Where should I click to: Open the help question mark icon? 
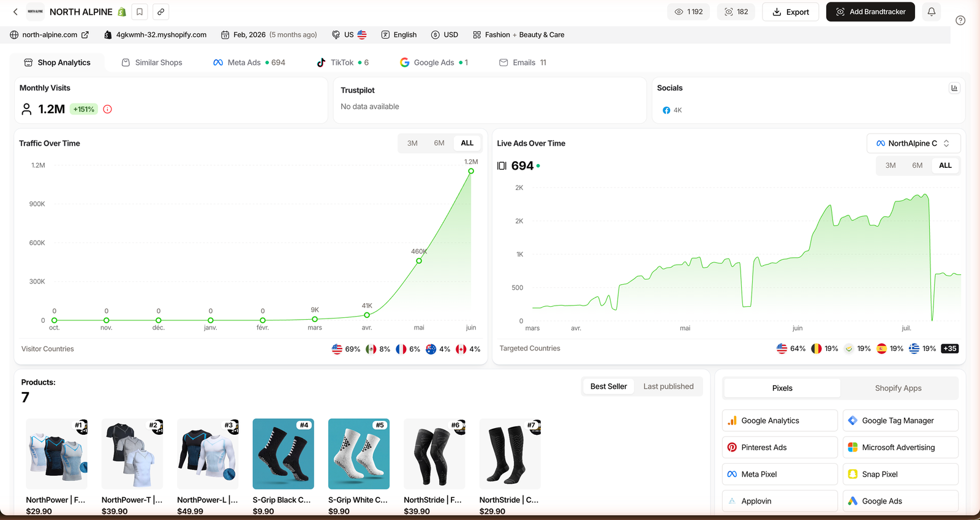click(x=960, y=20)
